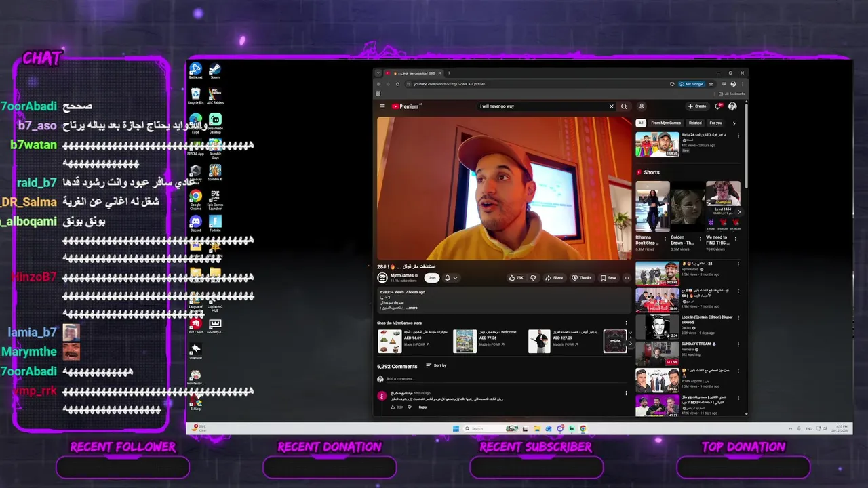
Task: Activate voice search microphone on YouTube
Action: tap(642, 106)
